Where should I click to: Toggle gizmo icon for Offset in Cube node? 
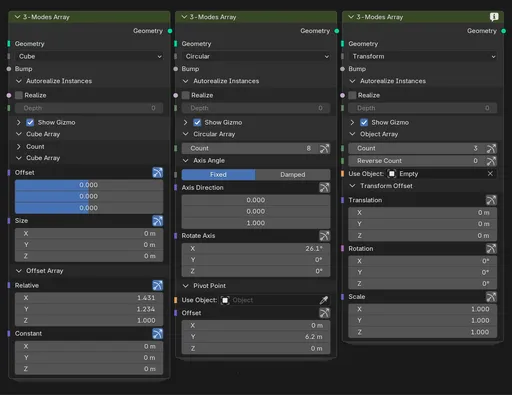[x=157, y=172]
